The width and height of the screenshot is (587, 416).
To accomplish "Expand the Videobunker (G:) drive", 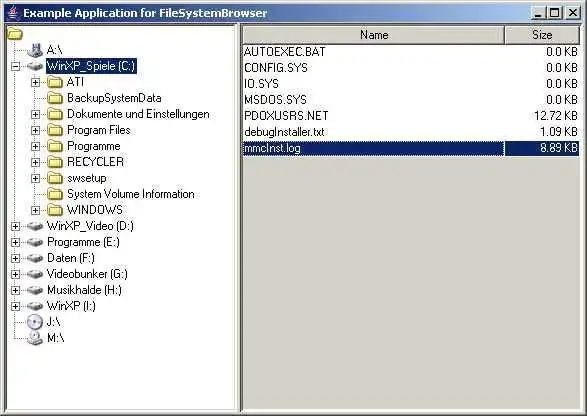I will [15, 274].
